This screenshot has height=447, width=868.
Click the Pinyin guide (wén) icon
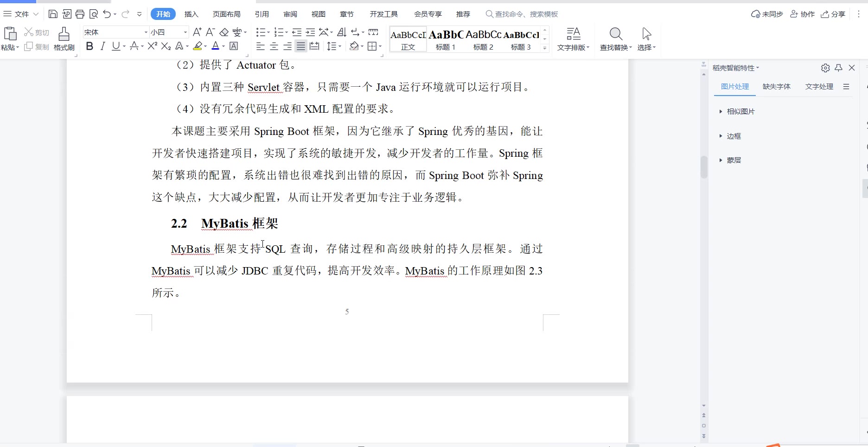tap(237, 32)
